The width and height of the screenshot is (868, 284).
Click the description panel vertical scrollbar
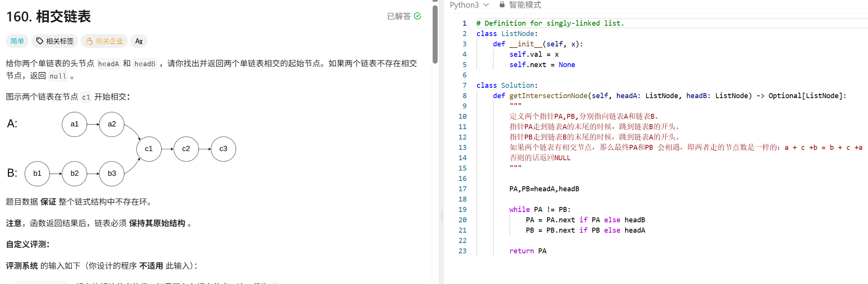coord(435,34)
